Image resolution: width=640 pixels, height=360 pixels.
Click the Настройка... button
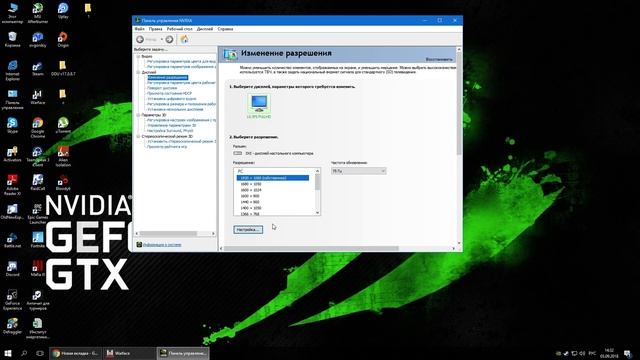(x=248, y=229)
